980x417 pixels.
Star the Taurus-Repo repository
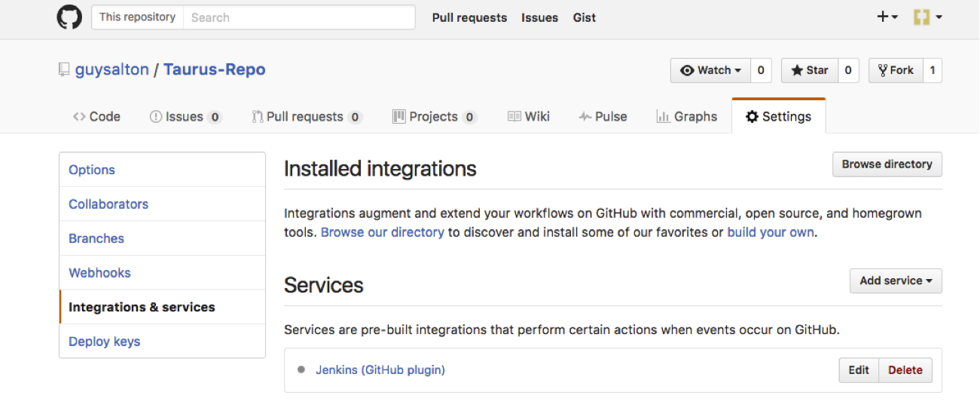click(x=809, y=70)
